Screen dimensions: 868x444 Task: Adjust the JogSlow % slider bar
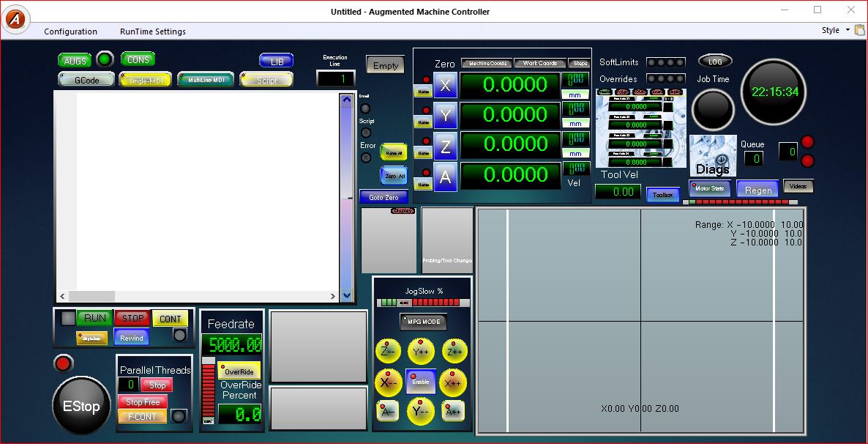pos(423,303)
